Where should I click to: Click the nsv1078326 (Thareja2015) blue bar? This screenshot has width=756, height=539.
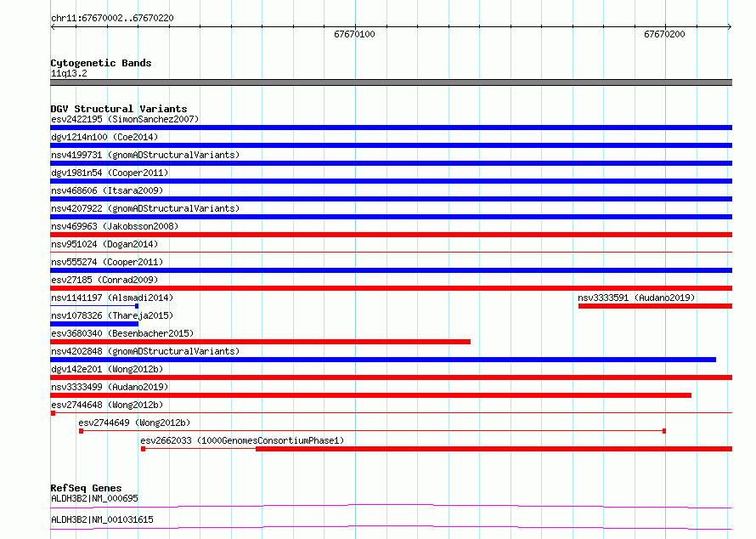tap(94, 324)
